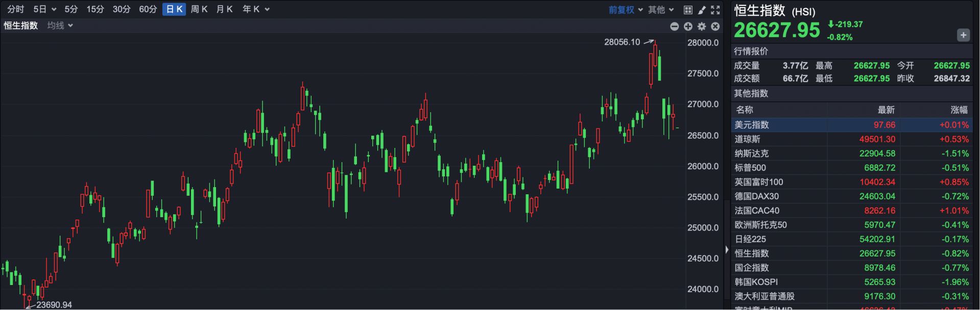Select the 月K monthly chart
Viewport: 980px width, 310px height.
click(x=224, y=9)
